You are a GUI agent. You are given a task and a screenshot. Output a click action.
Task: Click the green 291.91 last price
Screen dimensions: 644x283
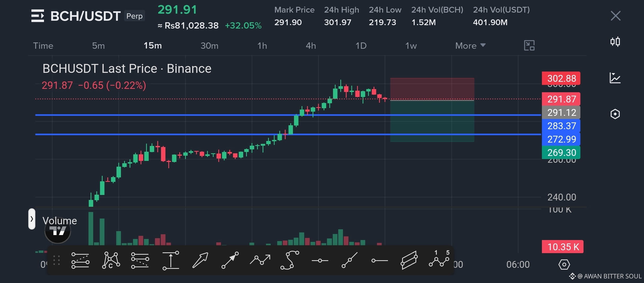[x=177, y=10]
